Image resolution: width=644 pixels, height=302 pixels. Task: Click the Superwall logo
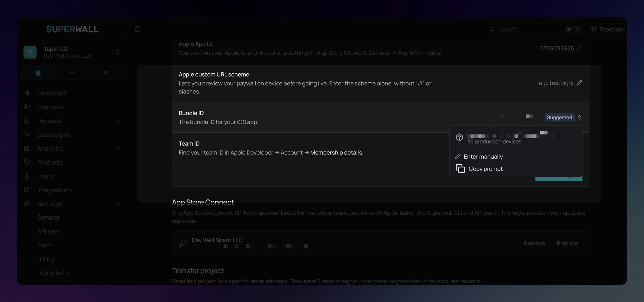point(72,29)
